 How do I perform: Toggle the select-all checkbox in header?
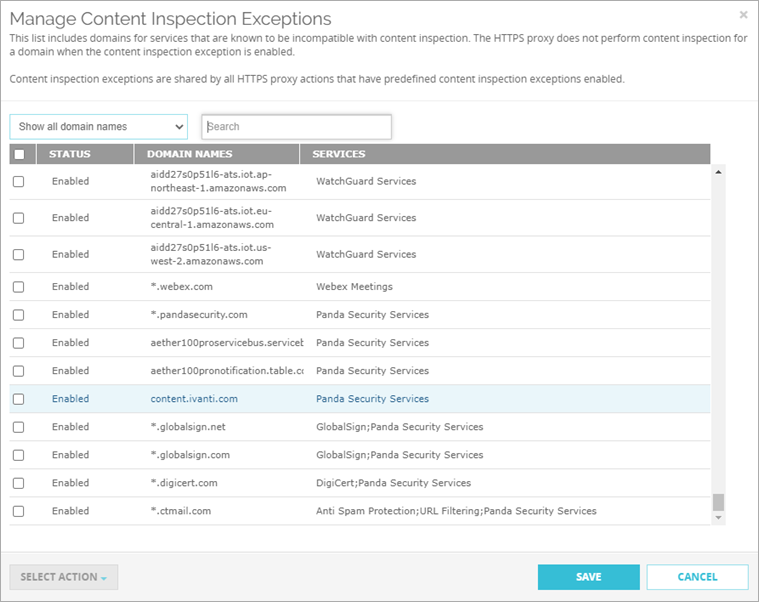pyautogui.click(x=18, y=154)
